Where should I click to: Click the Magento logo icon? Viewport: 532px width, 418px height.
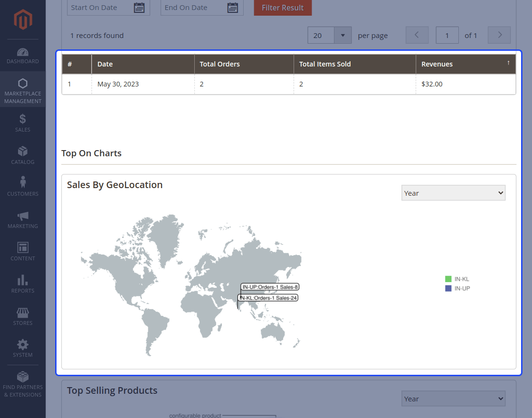(x=23, y=19)
